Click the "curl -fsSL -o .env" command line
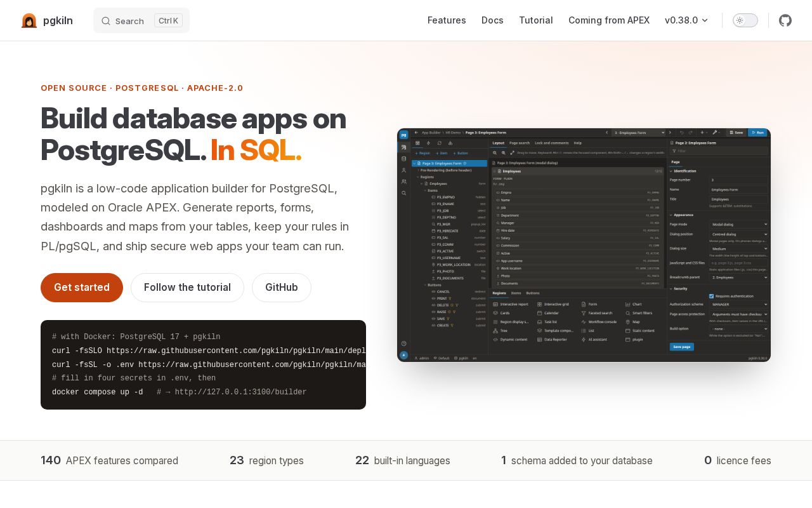This screenshot has width=812, height=508. tap(209, 365)
